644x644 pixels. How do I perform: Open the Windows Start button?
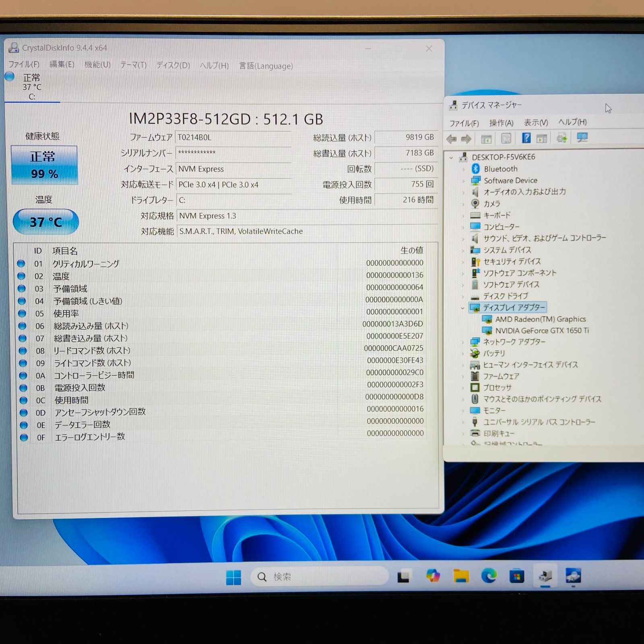click(x=233, y=577)
